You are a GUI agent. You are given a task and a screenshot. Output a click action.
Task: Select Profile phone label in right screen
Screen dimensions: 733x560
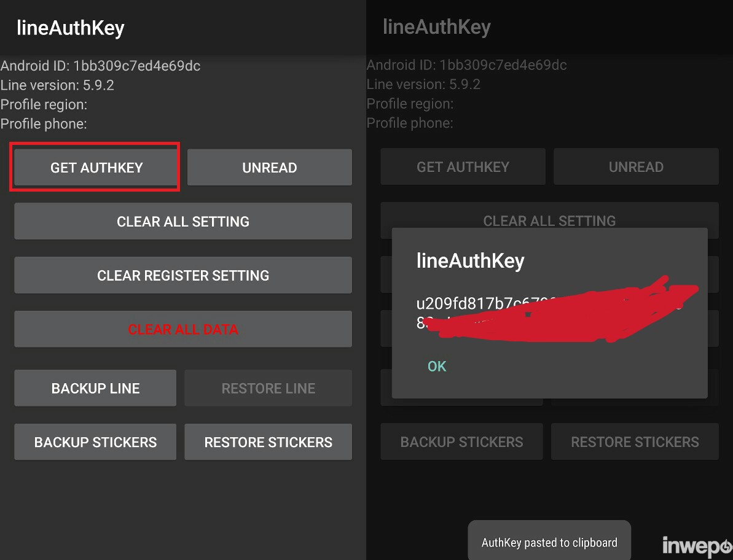[x=409, y=123]
